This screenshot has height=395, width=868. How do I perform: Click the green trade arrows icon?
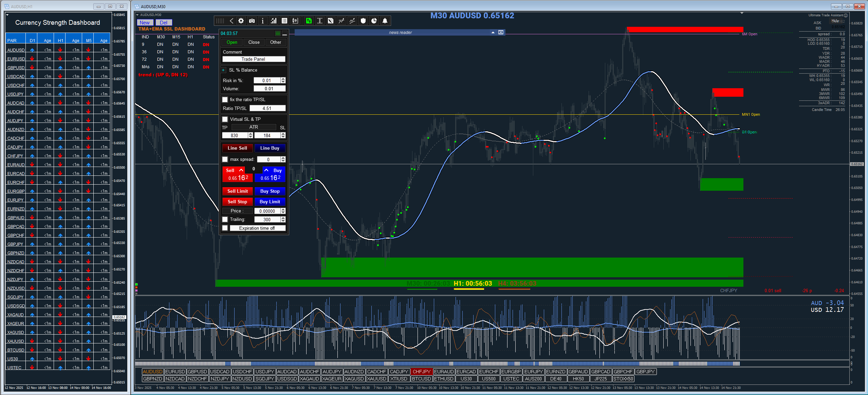coord(309,21)
